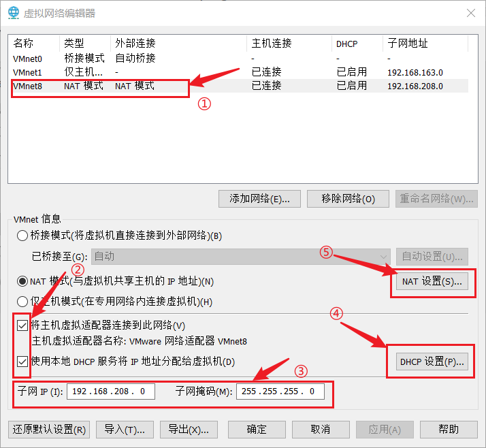
Task: Click the 移除网络(O) button
Action: [348, 199]
